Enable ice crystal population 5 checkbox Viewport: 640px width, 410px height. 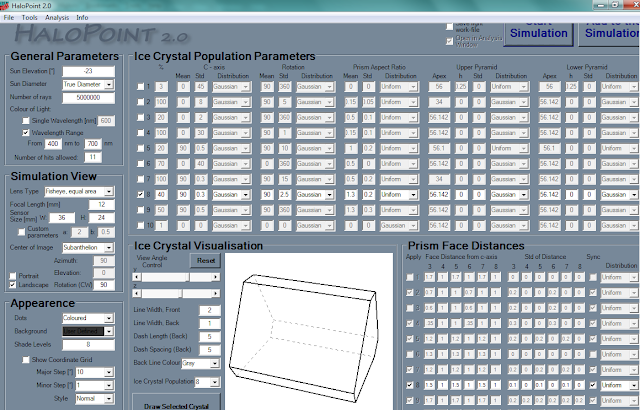pos(140,148)
